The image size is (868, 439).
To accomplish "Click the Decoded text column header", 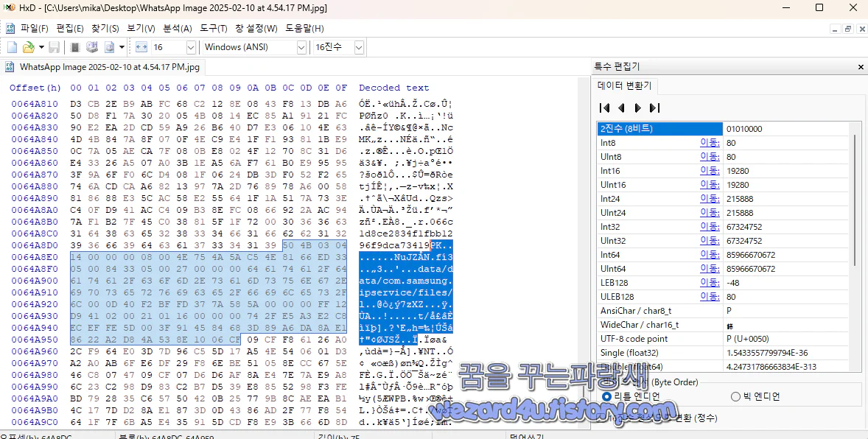I will click(394, 88).
